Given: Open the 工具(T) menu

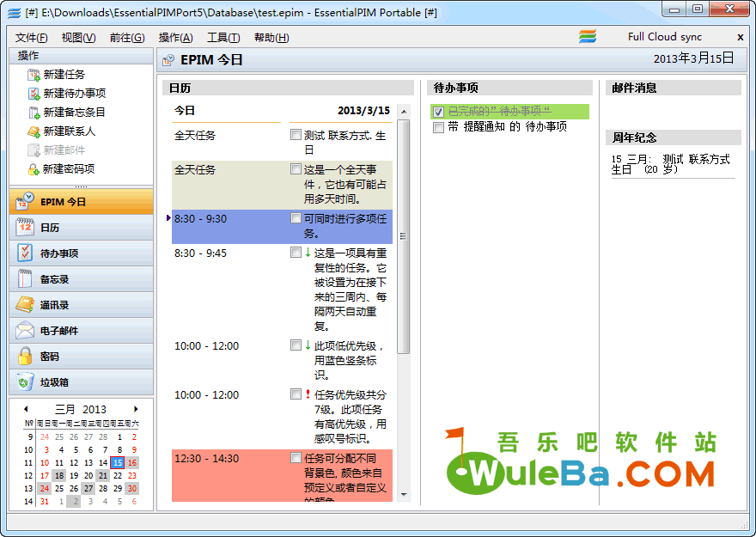Looking at the screenshot, I should [x=223, y=38].
